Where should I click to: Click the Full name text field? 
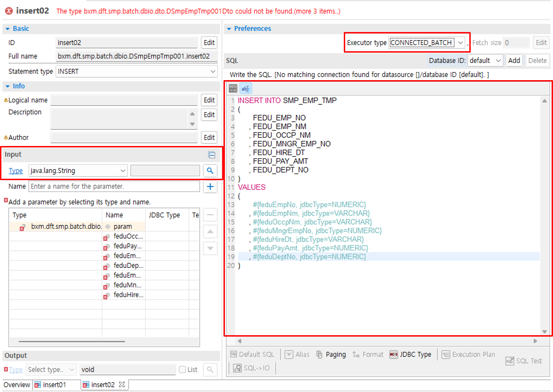click(x=136, y=56)
